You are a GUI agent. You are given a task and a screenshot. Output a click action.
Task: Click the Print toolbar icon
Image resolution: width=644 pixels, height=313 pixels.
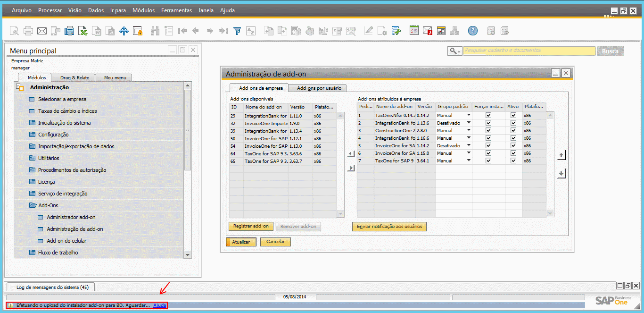(x=28, y=31)
